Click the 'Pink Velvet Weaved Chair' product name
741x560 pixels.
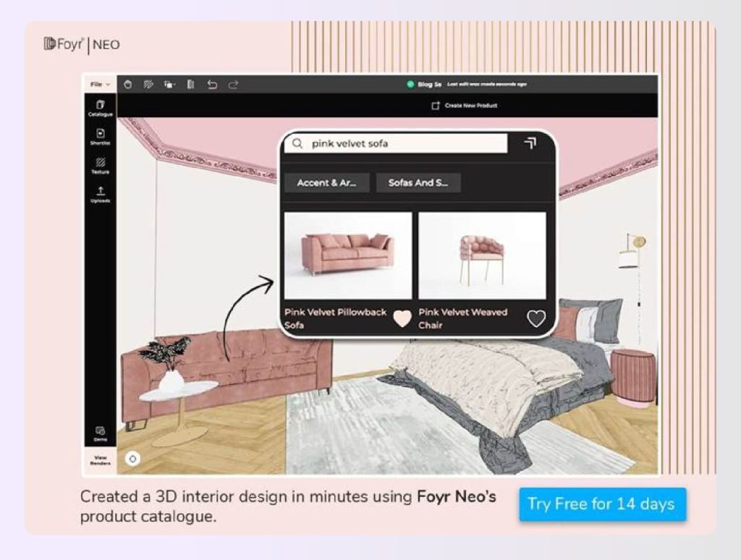pos(462,318)
